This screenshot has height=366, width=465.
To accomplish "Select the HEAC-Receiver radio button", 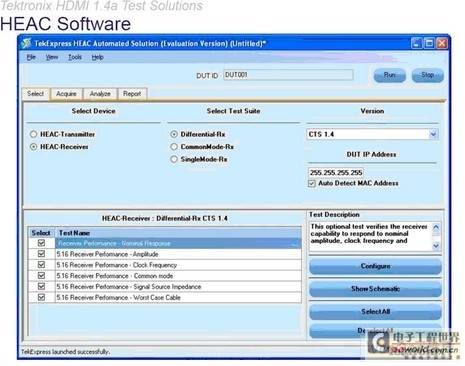I will click(x=33, y=147).
